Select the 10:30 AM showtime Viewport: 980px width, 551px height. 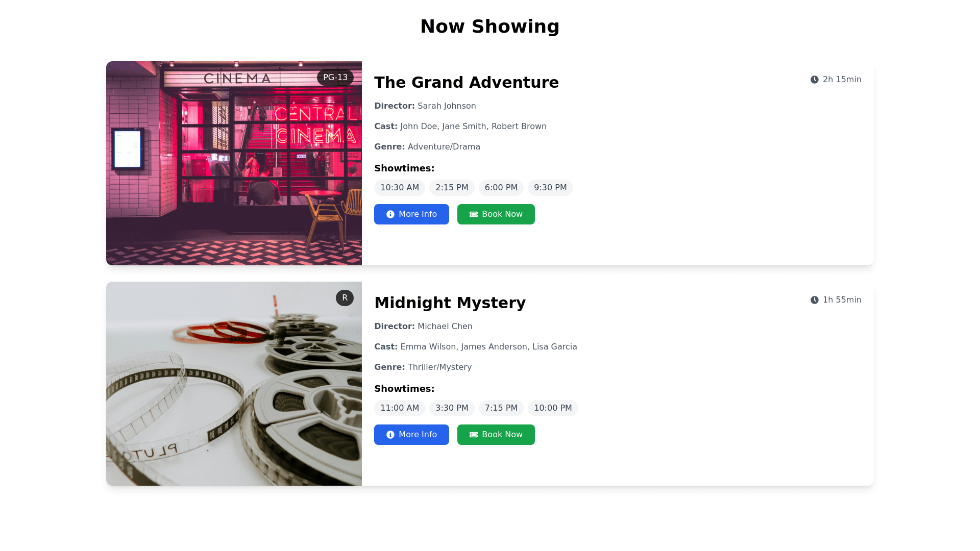(x=400, y=188)
